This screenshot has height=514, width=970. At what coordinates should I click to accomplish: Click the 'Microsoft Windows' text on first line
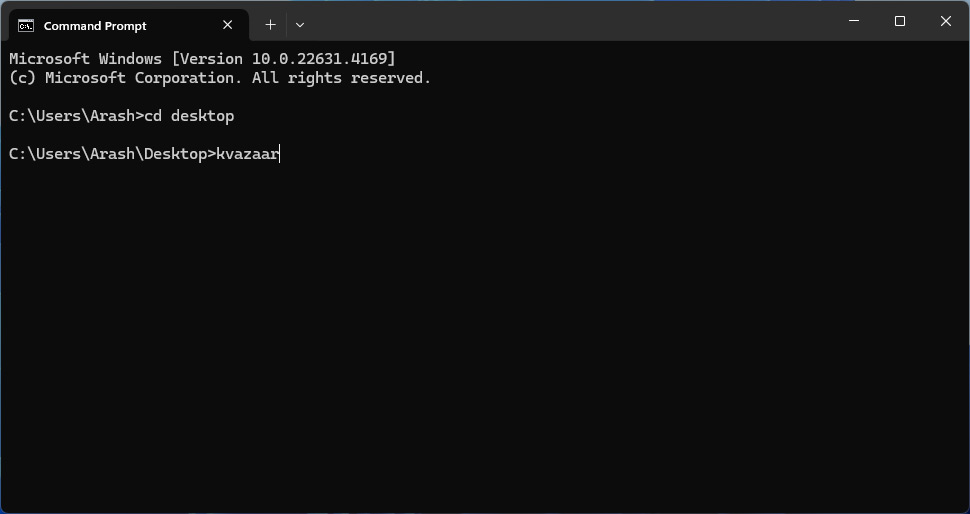[85, 59]
